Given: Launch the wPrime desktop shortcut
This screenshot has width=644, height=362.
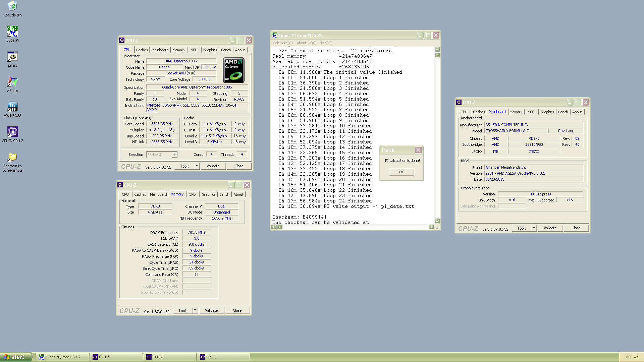Looking at the screenshot, I should tap(12, 84).
